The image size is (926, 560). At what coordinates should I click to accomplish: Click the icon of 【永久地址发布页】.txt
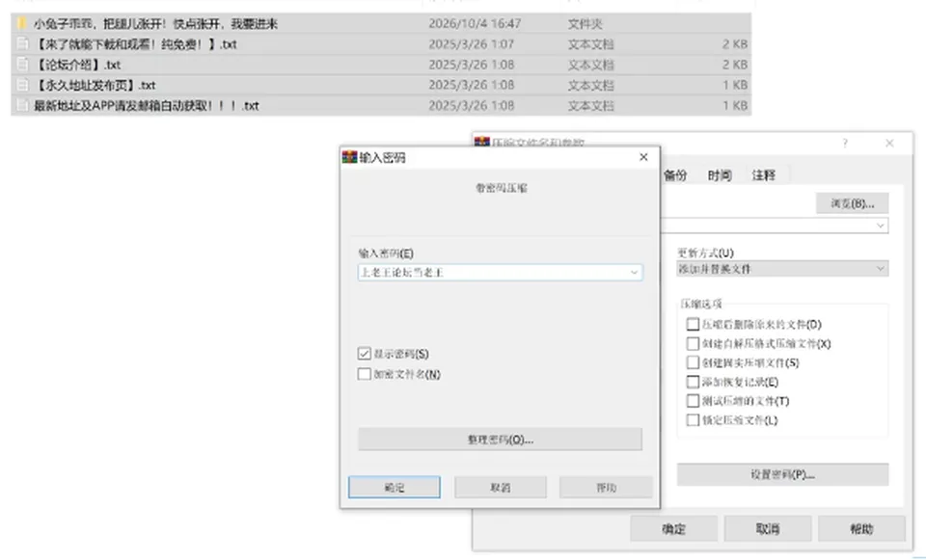[22, 85]
